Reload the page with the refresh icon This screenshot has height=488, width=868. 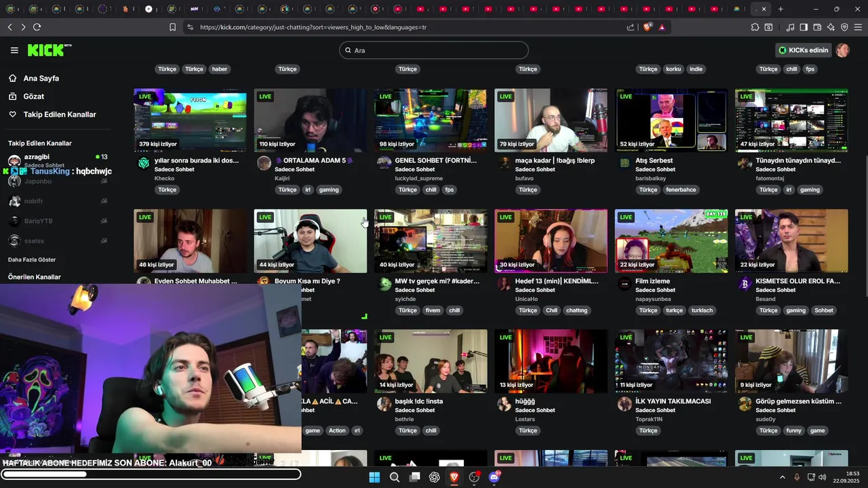pyautogui.click(x=37, y=27)
